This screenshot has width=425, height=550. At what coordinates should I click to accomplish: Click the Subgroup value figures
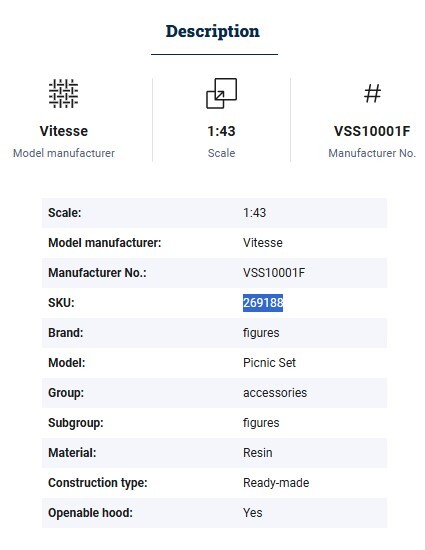[261, 423]
